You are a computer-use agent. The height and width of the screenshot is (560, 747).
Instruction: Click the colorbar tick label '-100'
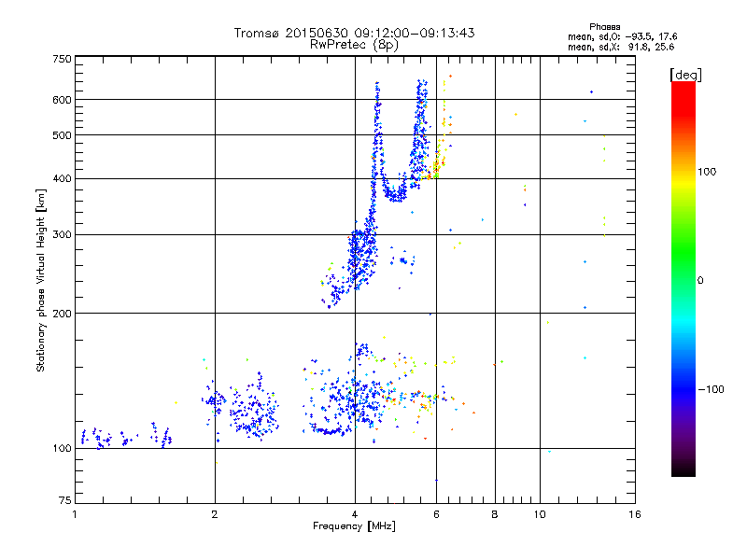tap(711, 389)
